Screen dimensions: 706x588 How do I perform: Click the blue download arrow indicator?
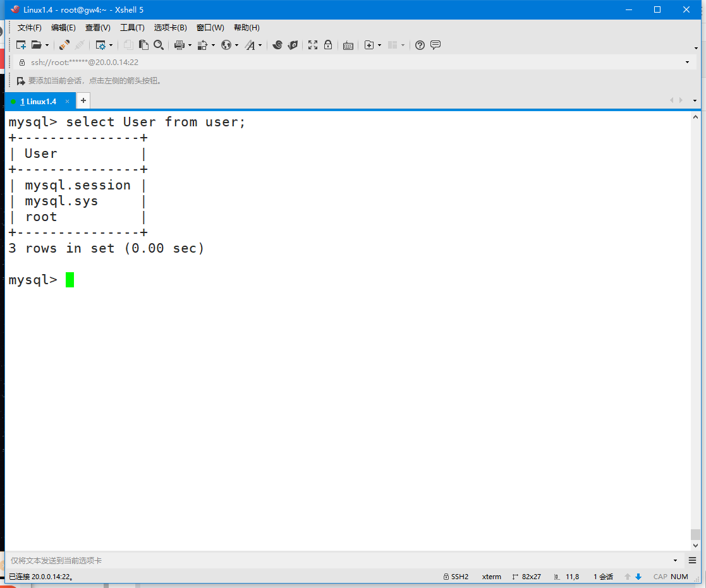click(638, 577)
